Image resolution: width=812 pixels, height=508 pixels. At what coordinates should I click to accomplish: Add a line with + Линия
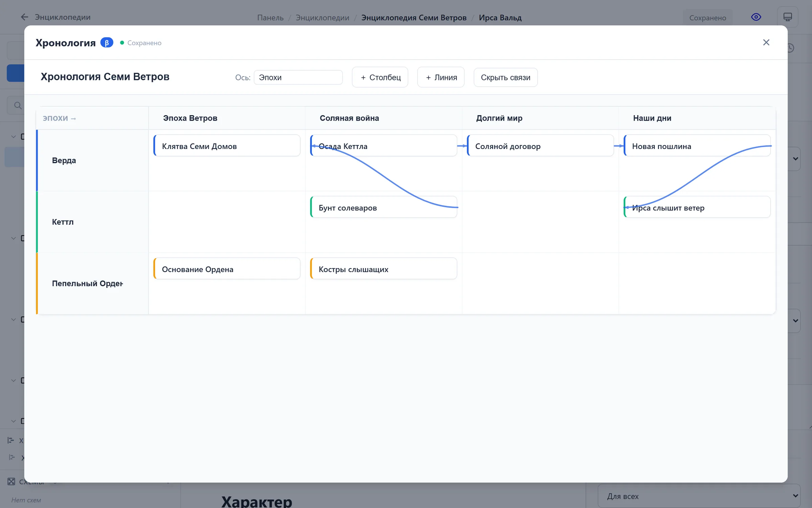click(x=441, y=77)
